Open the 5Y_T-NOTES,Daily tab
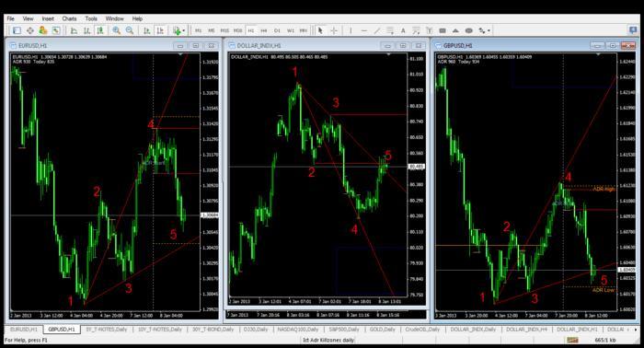644x348 pixels. (107, 330)
